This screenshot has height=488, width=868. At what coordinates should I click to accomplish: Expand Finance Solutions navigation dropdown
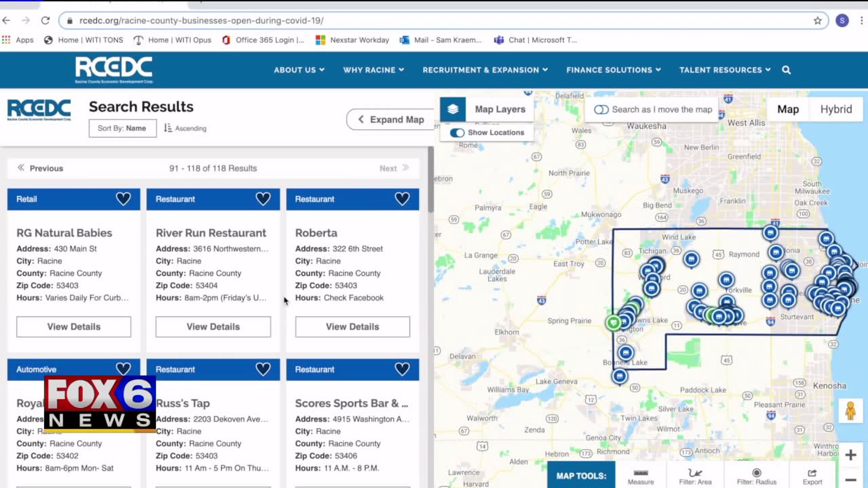(x=613, y=70)
